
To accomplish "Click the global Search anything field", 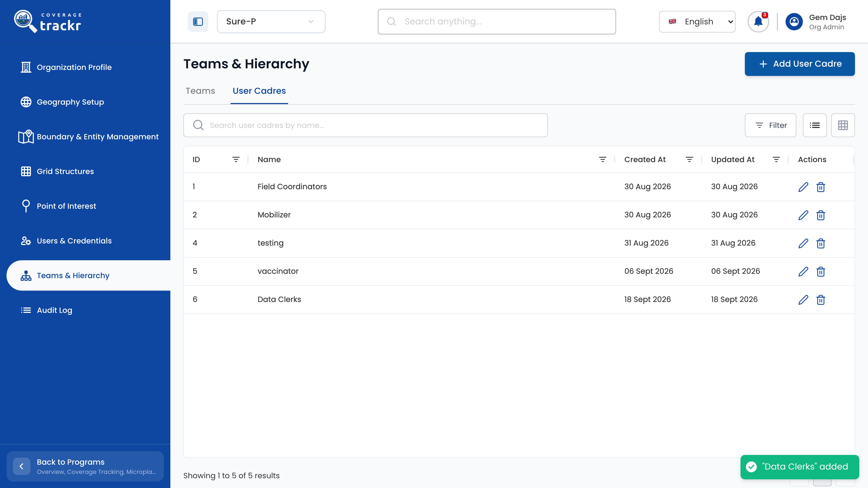I will coord(497,22).
